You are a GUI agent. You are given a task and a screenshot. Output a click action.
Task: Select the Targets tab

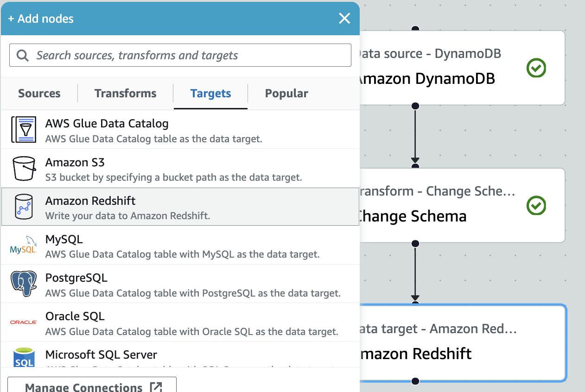pyautogui.click(x=210, y=93)
